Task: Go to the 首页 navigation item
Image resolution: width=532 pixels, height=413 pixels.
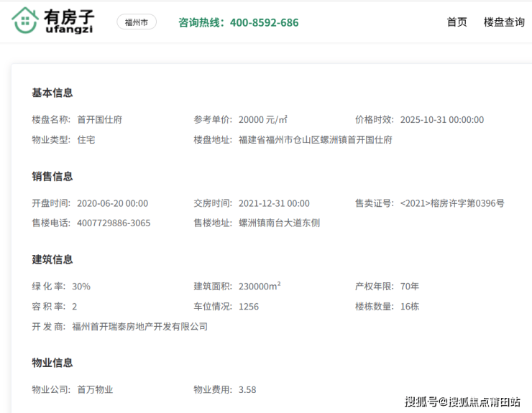Action: tap(457, 22)
